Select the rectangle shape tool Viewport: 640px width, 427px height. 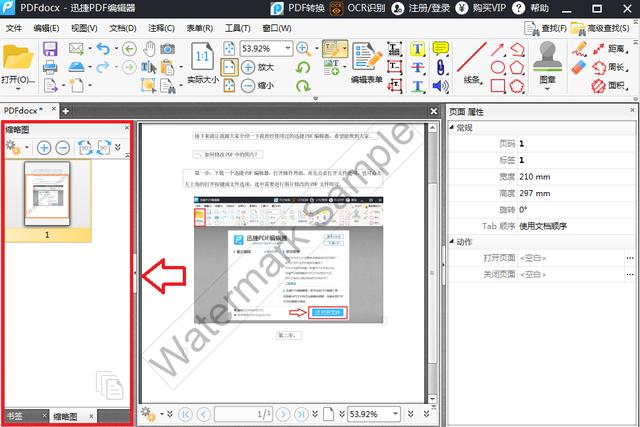click(498, 86)
